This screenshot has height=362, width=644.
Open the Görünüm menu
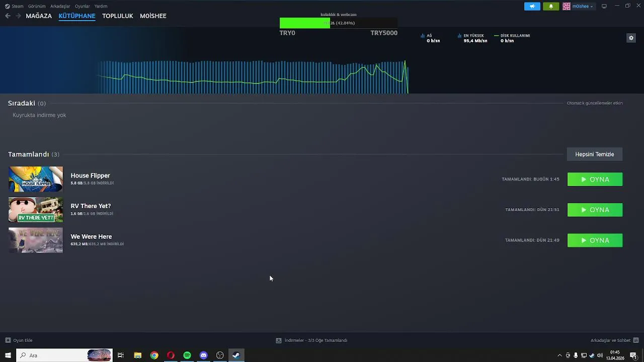tap(37, 6)
